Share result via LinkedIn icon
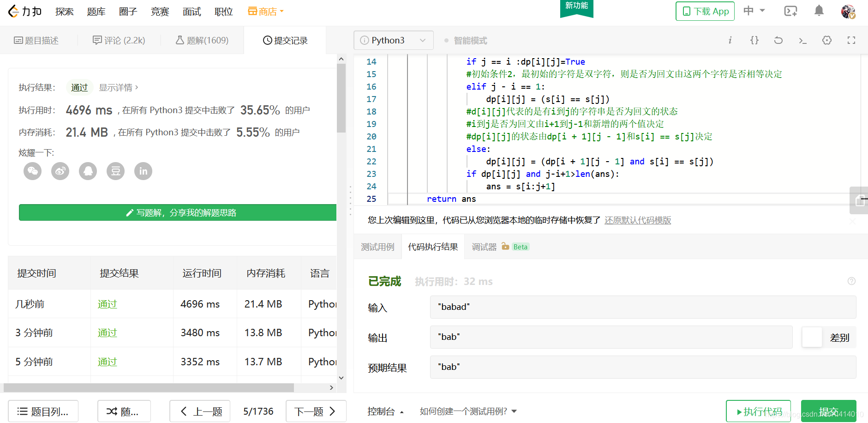The image size is (868, 423). point(144,171)
